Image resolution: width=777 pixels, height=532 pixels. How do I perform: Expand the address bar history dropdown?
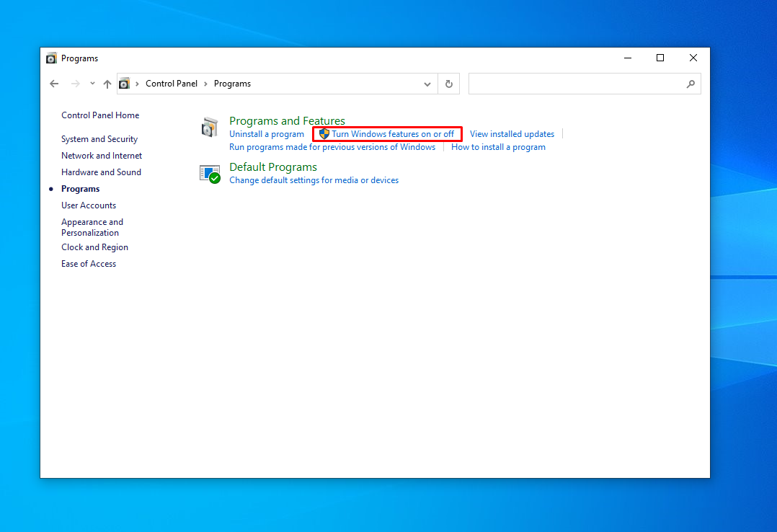(x=427, y=84)
